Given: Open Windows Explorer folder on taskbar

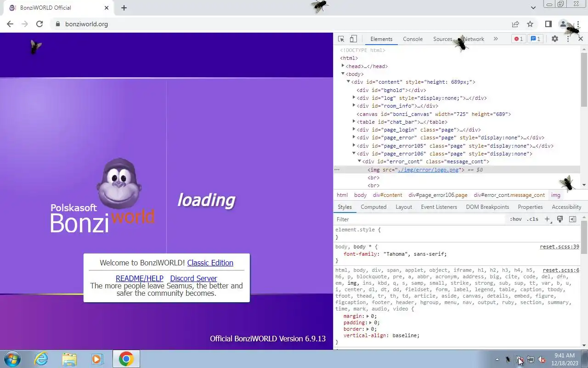Looking at the screenshot, I should click(x=69, y=359).
